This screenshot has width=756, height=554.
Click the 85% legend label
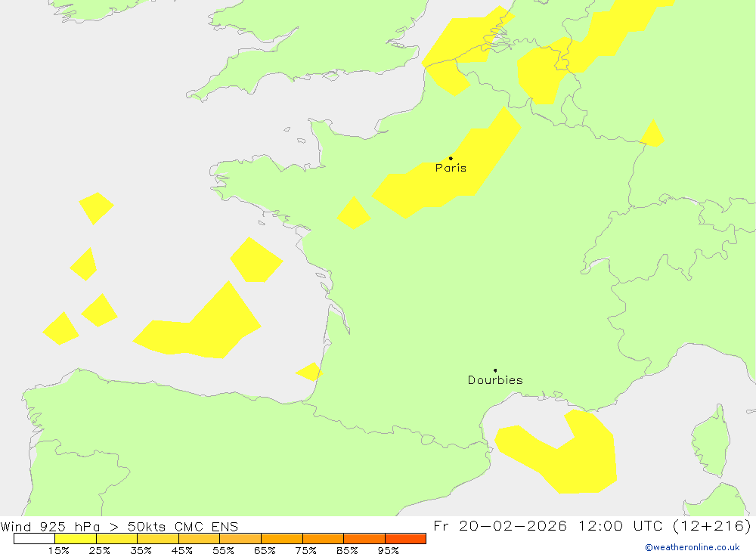[347, 550]
